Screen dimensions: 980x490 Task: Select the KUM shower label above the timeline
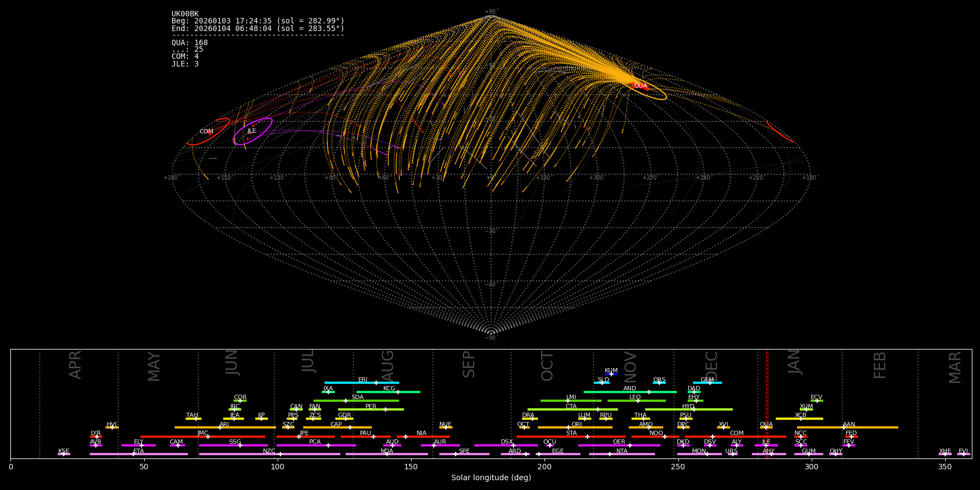611,370
